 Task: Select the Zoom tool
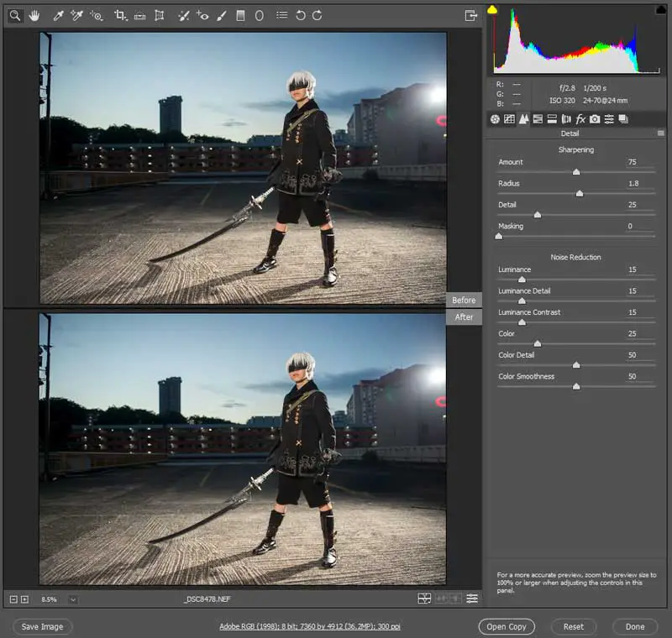(x=15, y=16)
